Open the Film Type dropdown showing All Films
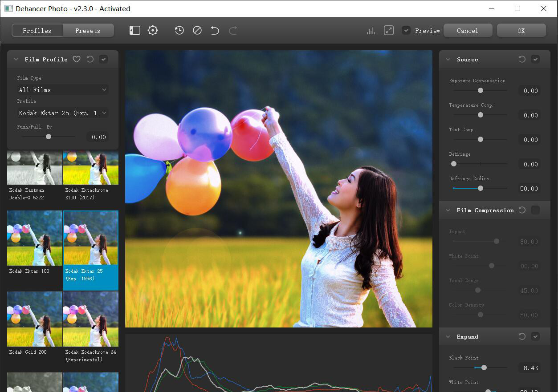Image resolution: width=558 pixels, height=392 pixels. tap(62, 89)
